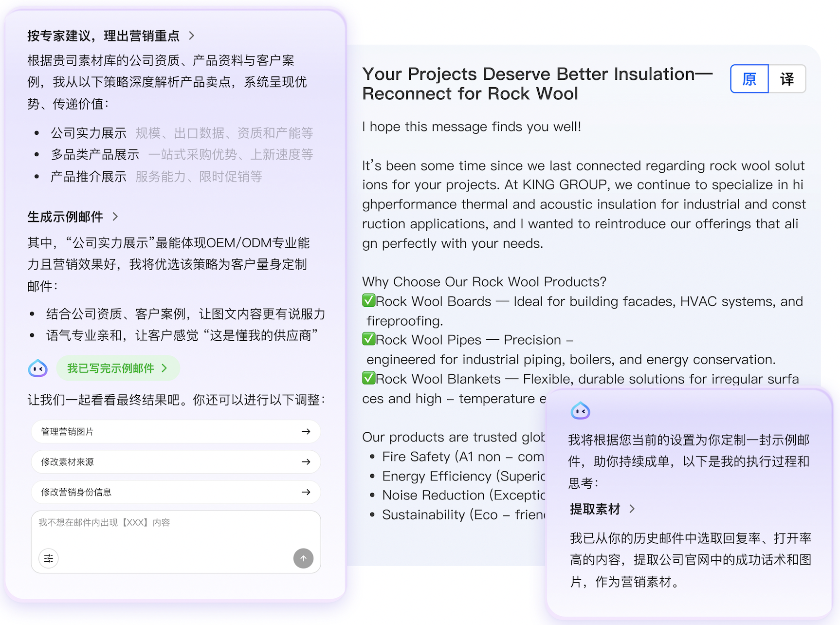Click the green checkmark beside Rock Wool Boards
840x625 pixels.
369,301
